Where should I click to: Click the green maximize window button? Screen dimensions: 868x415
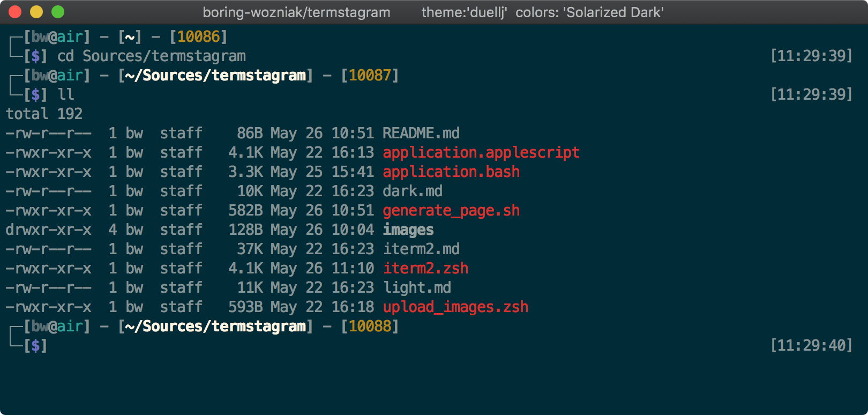58,12
